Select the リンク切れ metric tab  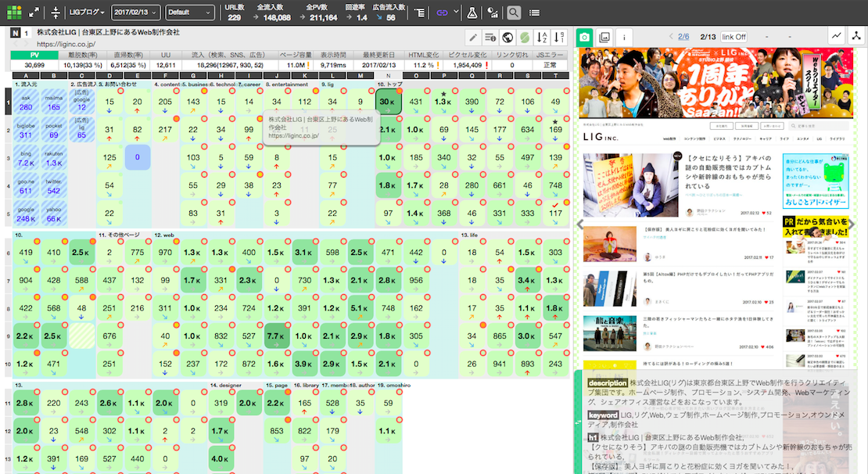512,55
